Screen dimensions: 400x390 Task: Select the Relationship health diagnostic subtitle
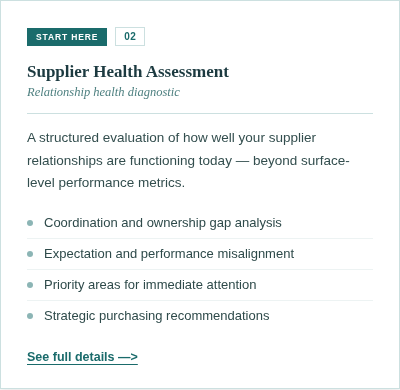click(x=103, y=92)
